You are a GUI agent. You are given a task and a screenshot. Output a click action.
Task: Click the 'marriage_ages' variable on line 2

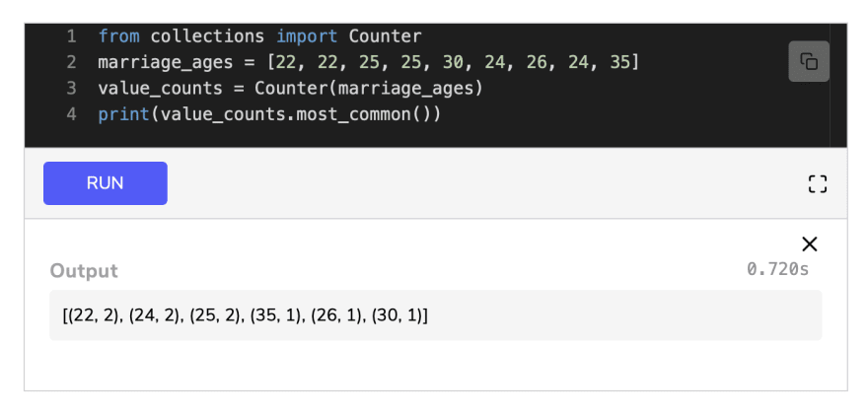click(166, 62)
